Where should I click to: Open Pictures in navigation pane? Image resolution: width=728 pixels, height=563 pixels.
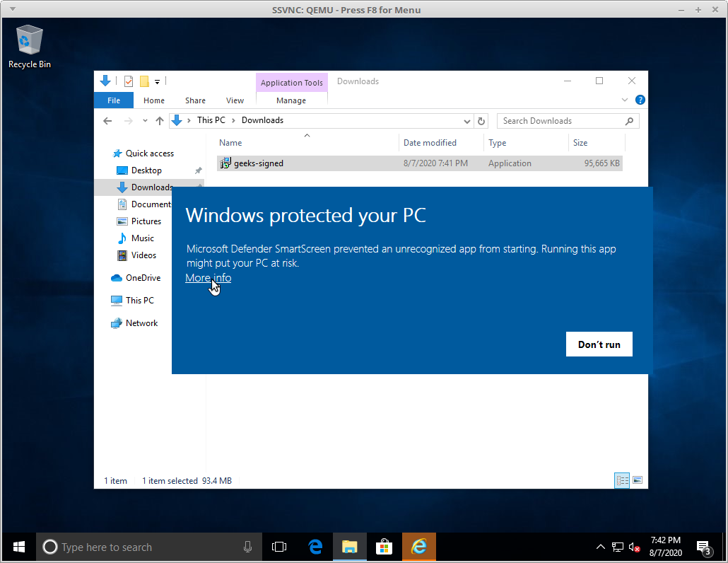coord(146,221)
